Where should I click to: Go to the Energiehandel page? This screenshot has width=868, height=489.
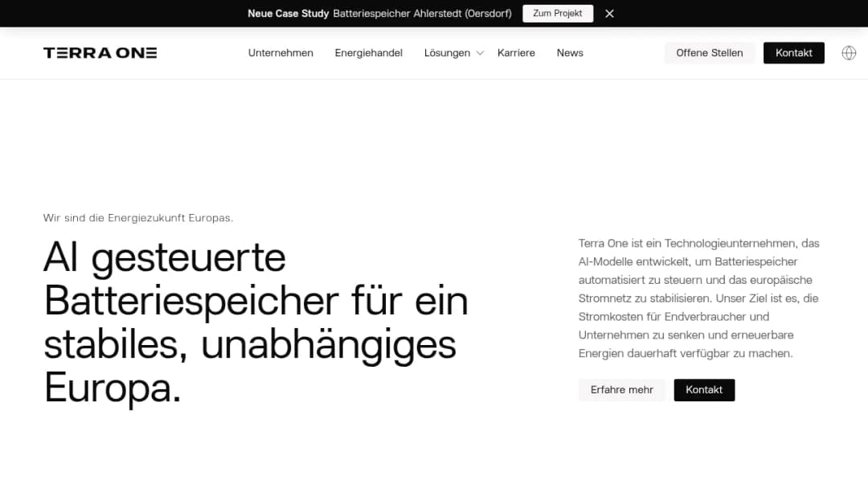pos(369,52)
